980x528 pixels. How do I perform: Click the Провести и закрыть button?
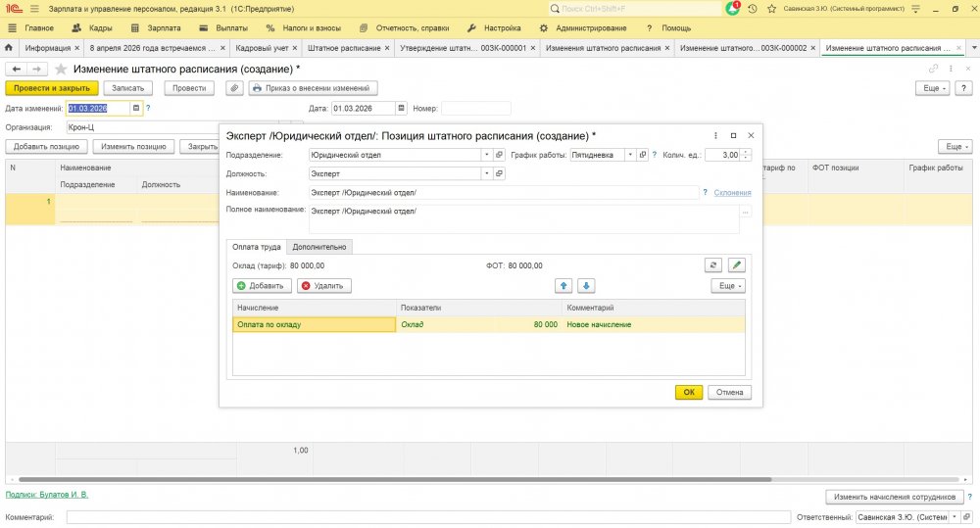(x=52, y=88)
